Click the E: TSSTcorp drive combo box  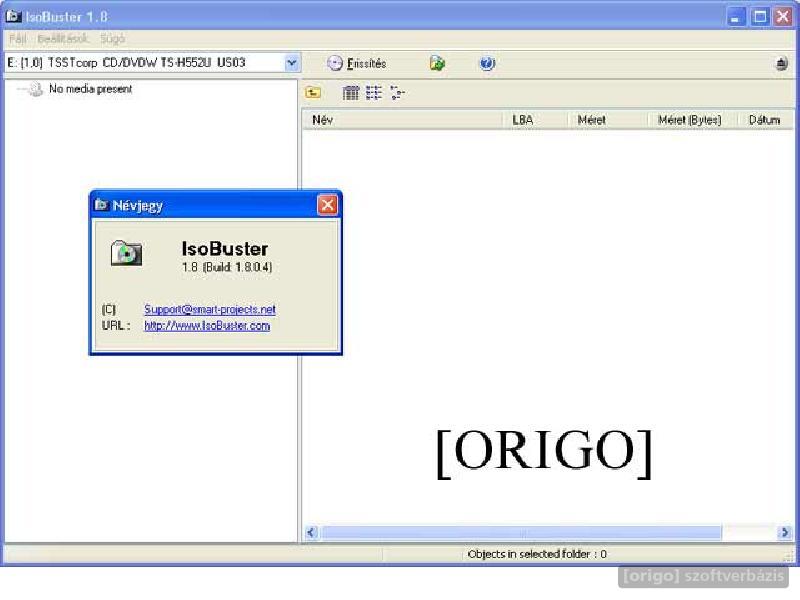click(152, 63)
